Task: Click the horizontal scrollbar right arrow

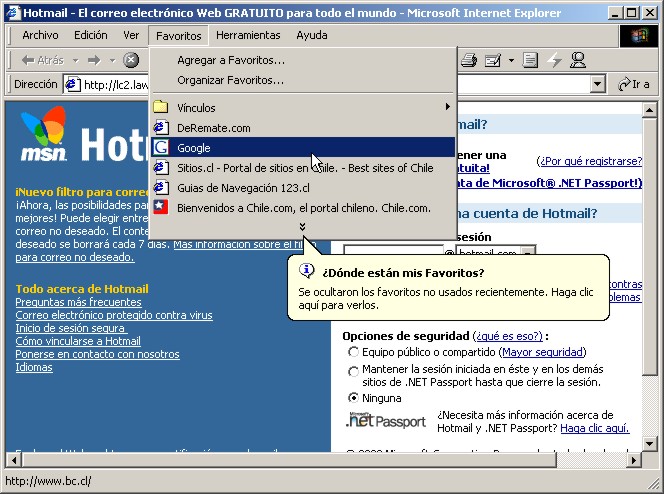Action: pos(634,460)
